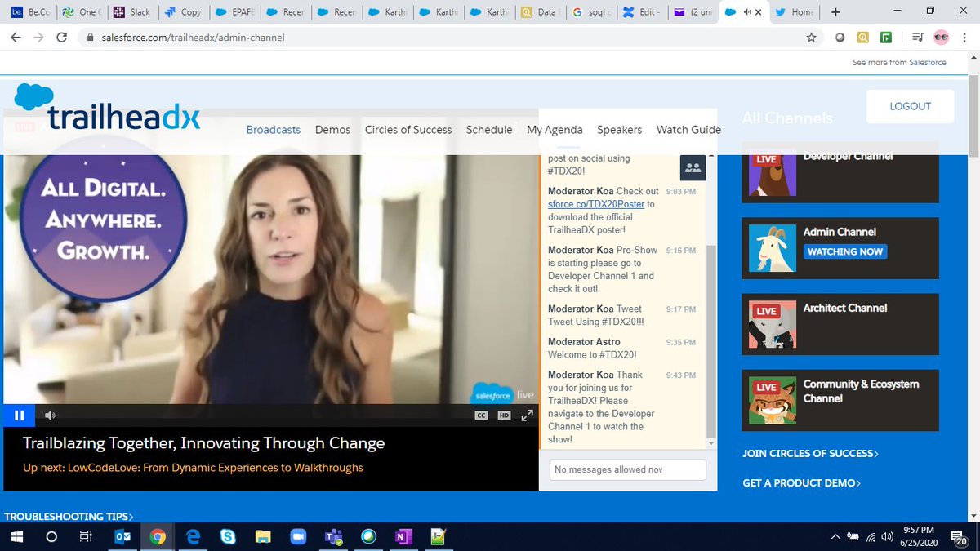Open JOIN CIRCLES OF SUCCESS link
This screenshot has width=980, height=551.
[x=810, y=454]
